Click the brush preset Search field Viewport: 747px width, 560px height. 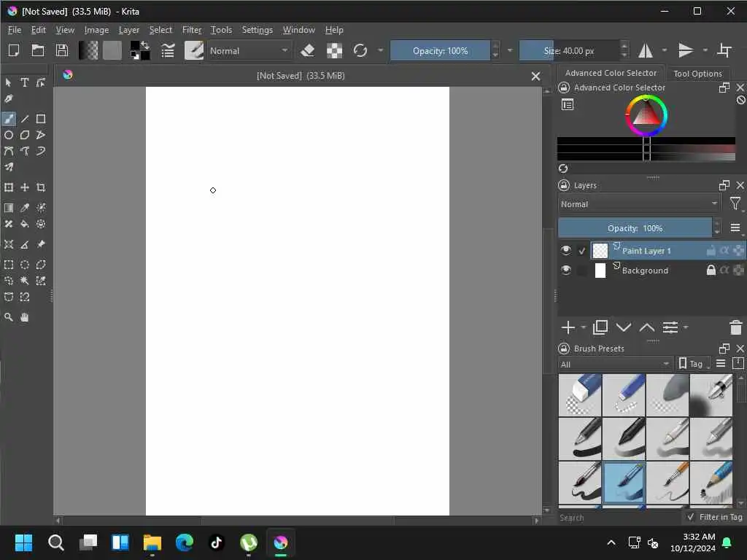point(620,518)
